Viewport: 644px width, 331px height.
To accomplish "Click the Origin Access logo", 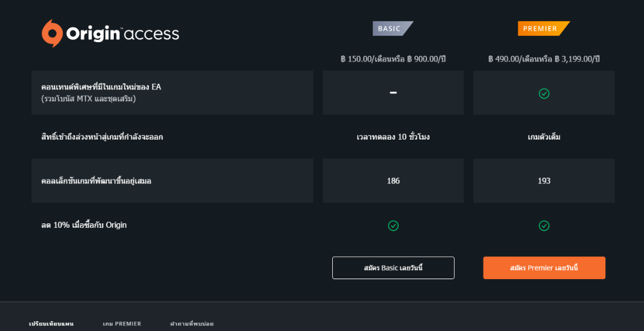I will [110, 34].
